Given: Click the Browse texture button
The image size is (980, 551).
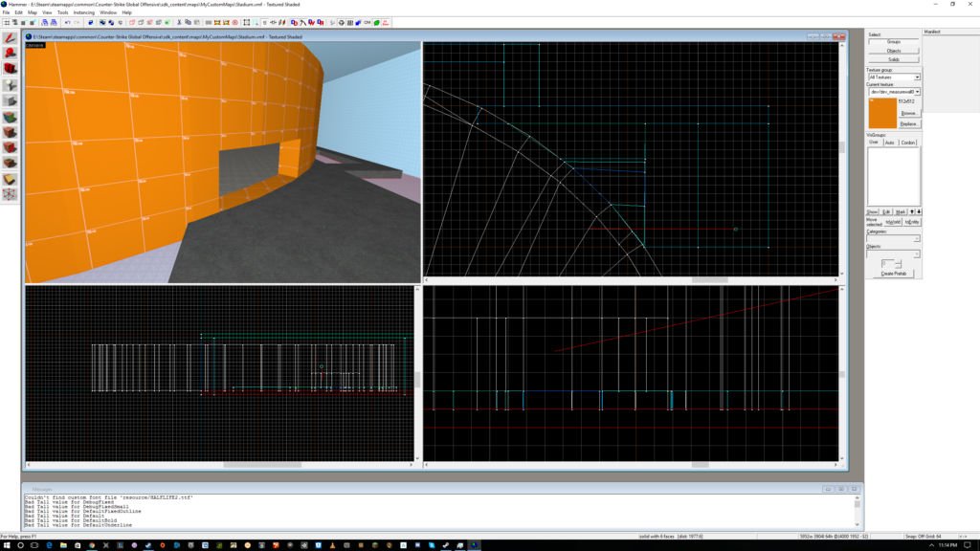Looking at the screenshot, I should [909, 114].
